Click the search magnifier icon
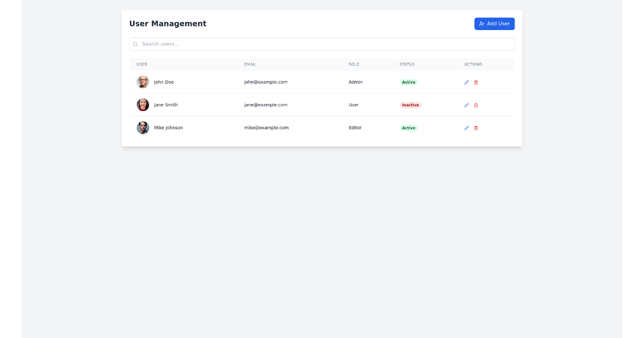 click(135, 44)
